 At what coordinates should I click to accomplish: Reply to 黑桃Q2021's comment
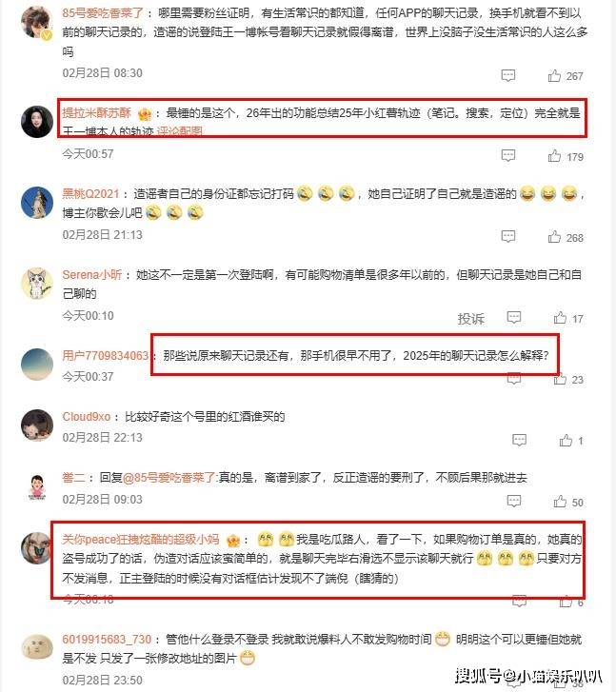click(508, 237)
